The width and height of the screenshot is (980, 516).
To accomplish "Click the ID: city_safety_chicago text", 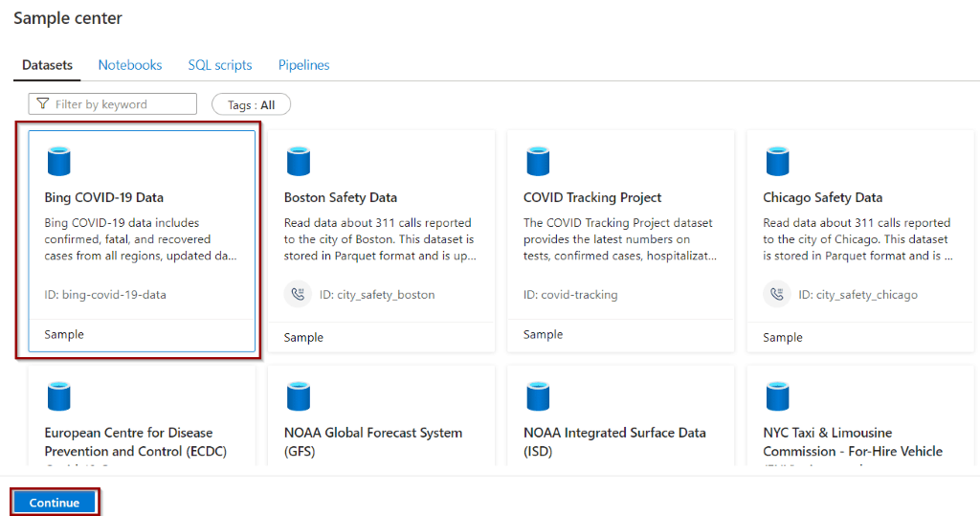I will 857,295.
